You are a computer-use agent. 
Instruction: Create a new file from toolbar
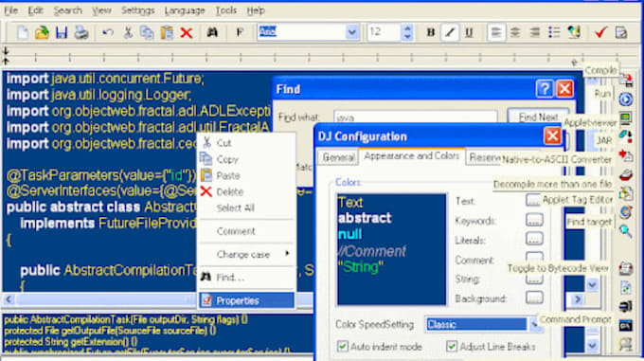pyautogui.click(x=22, y=32)
